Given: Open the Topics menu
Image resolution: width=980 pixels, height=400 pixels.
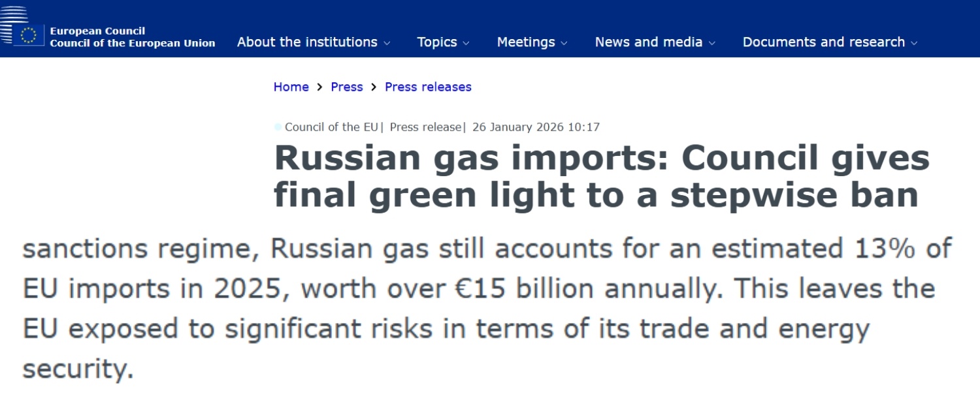Looking at the screenshot, I should (x=437, y=42).
